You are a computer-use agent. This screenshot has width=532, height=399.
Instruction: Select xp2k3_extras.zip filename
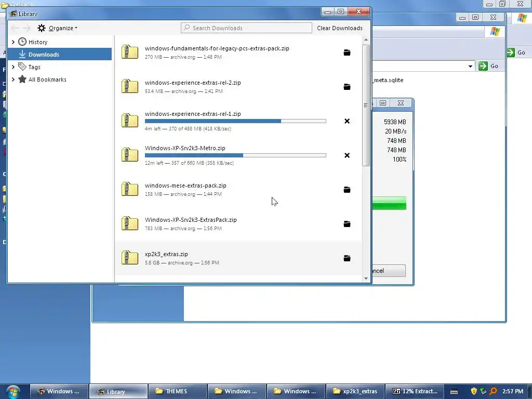[x=166, y=254]
